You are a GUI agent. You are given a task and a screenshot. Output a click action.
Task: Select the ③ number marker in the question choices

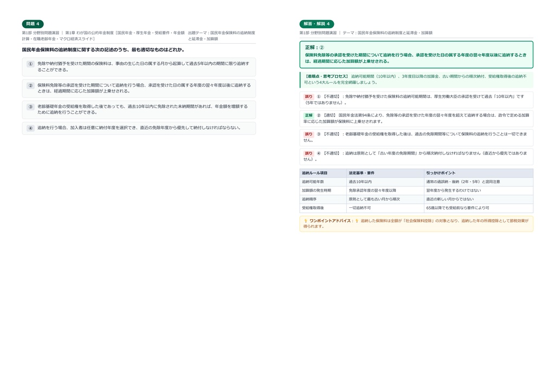[30, 107]
